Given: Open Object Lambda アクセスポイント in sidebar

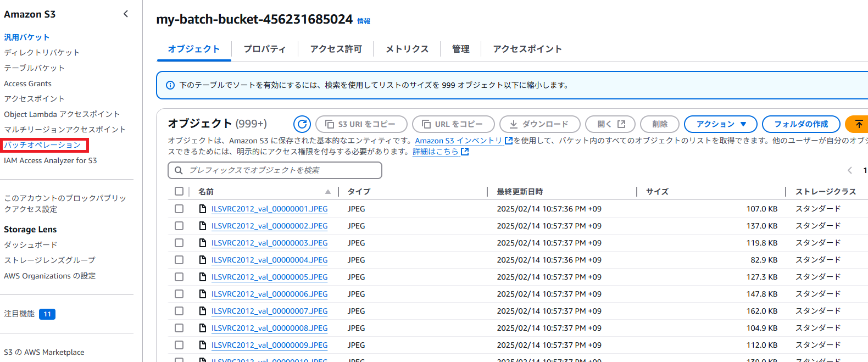Looking at the screenshot, I should [x=62, y=114].
